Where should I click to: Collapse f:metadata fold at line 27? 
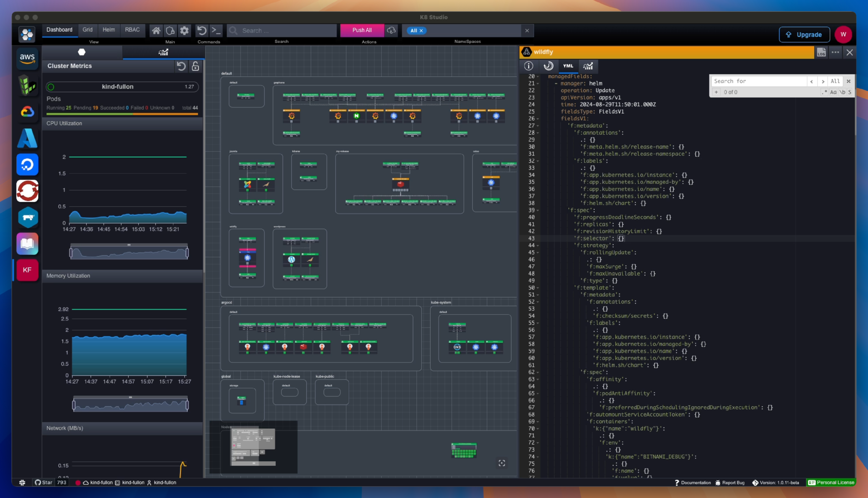point(538,126)
